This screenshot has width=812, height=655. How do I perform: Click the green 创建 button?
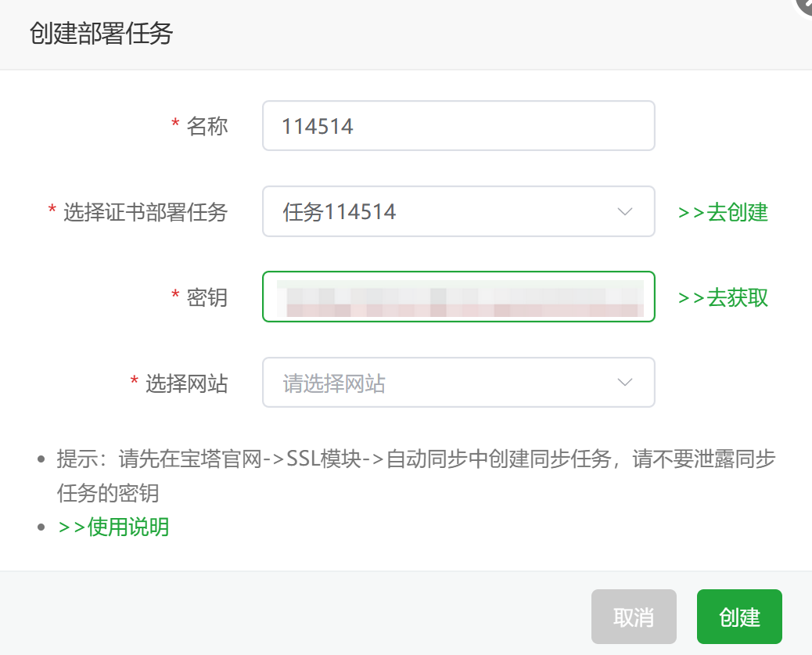click(x=738, y=617)
